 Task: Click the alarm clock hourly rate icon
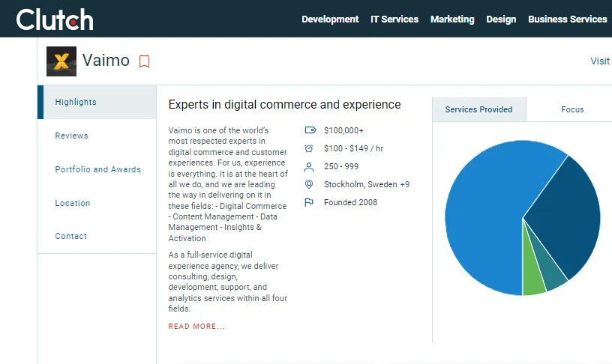[309, 148]
